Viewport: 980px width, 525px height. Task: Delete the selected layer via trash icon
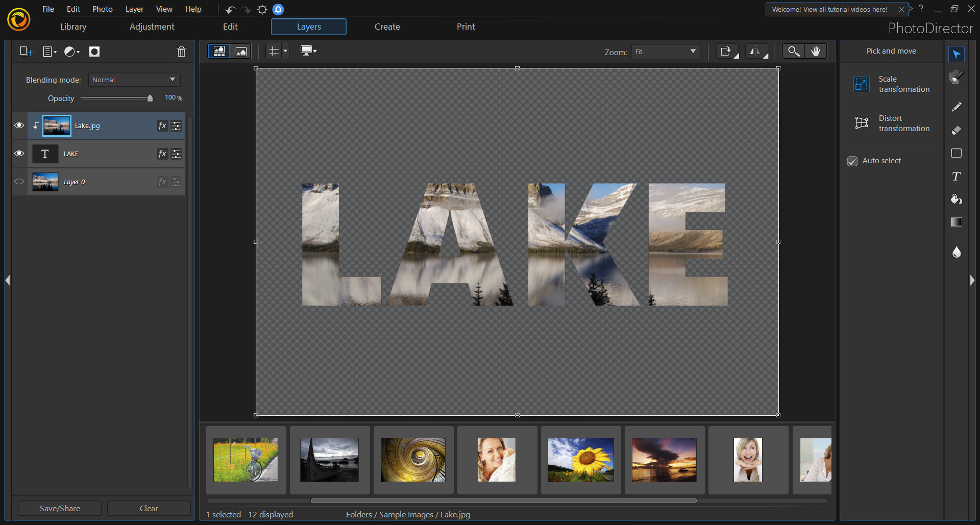point(181,51)
